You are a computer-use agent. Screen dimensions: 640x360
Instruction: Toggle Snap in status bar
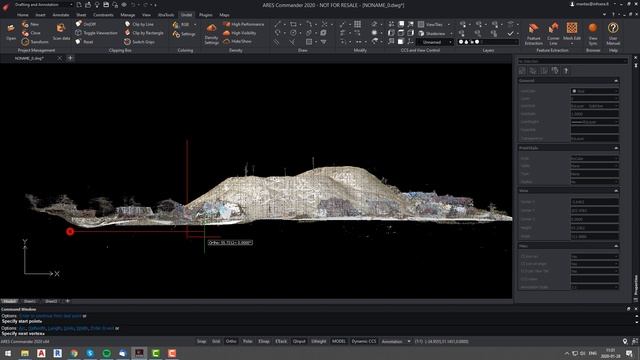coord(201,341)
